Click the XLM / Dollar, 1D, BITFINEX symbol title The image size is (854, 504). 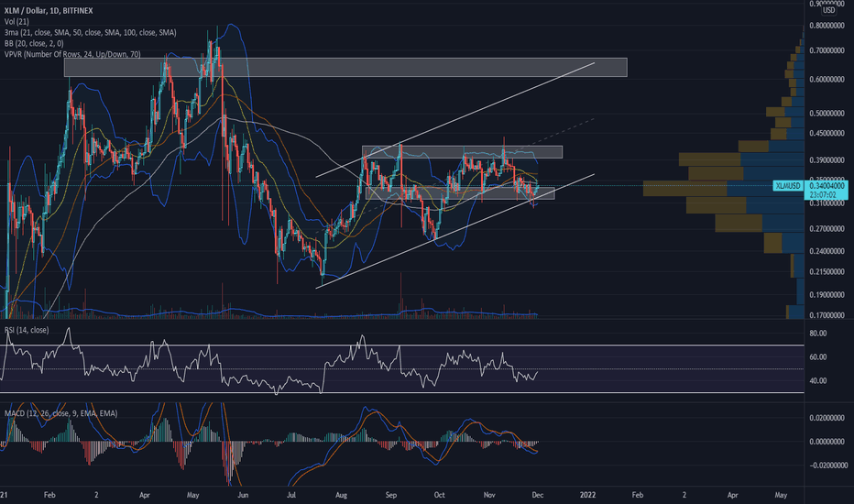pyautogui.click(x=49, y=10)
